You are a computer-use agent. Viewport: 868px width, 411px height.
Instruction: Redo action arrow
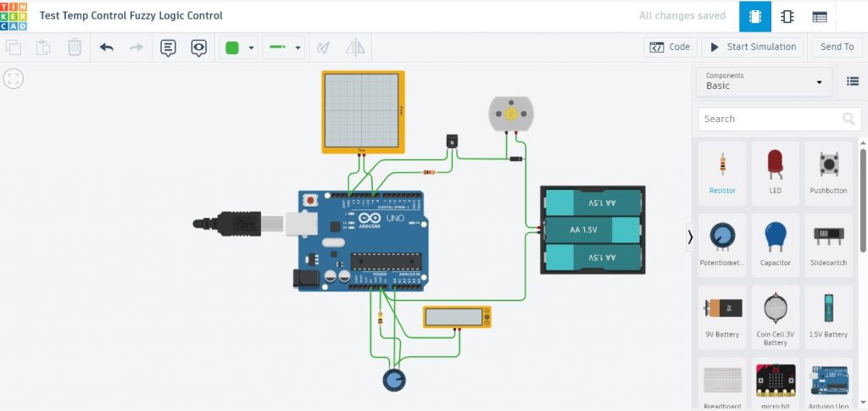(136, 47)
